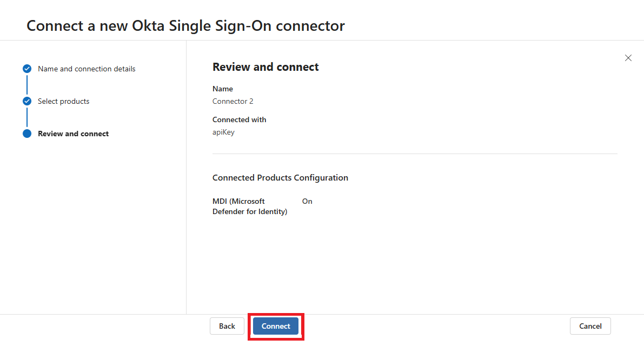644x346 pixels.
Task: Click the MDI (Microsoft Defender for Identity) label
Action: pyautogui.click(x=249, y=206)
